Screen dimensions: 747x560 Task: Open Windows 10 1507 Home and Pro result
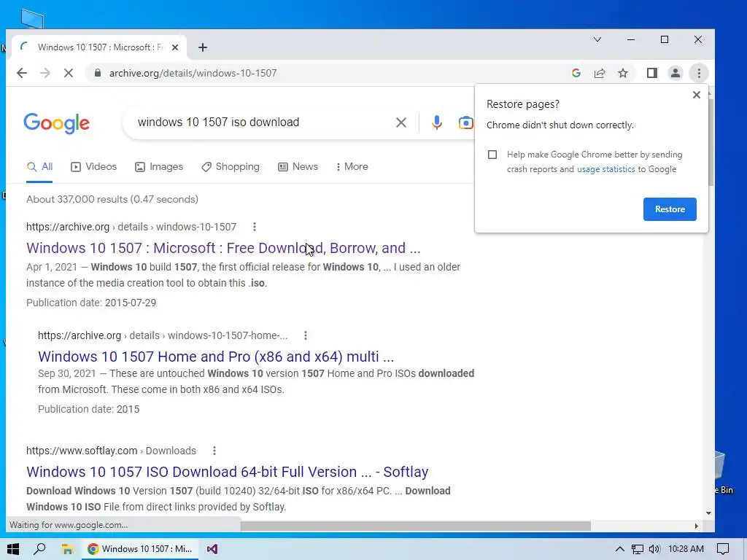click(x=216, y=357)
